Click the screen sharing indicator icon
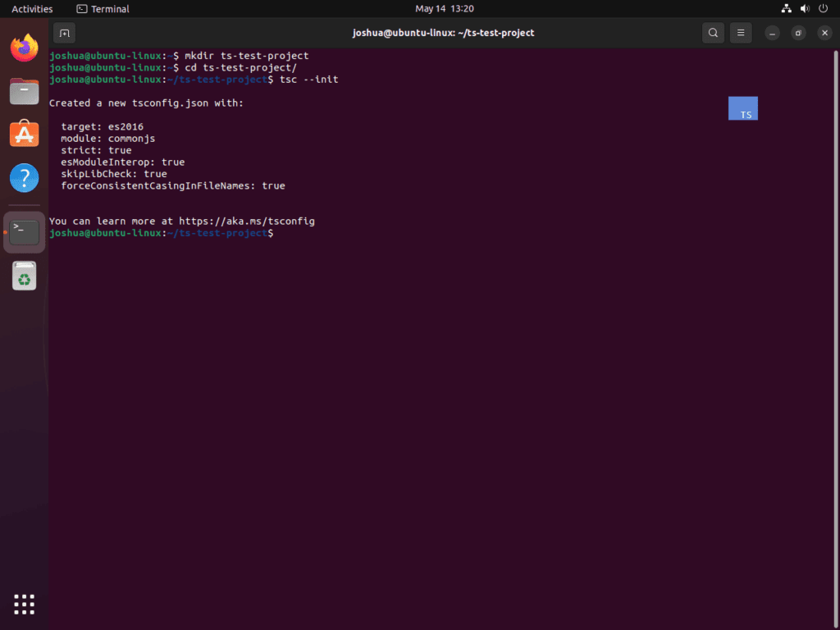 tap(786, 8)
